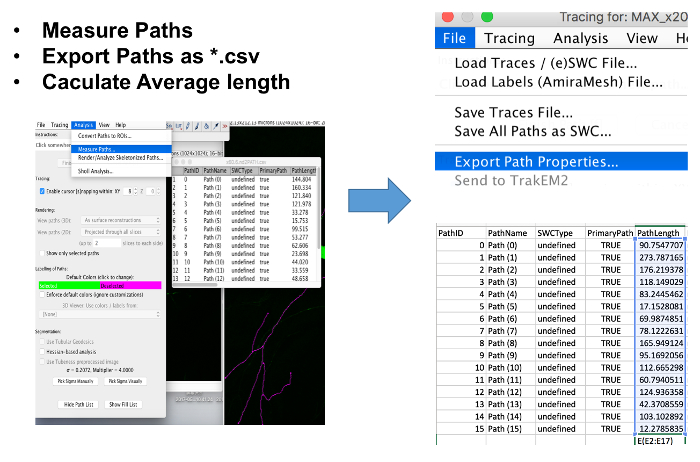Select Save Traces File entry

(513, 112)
